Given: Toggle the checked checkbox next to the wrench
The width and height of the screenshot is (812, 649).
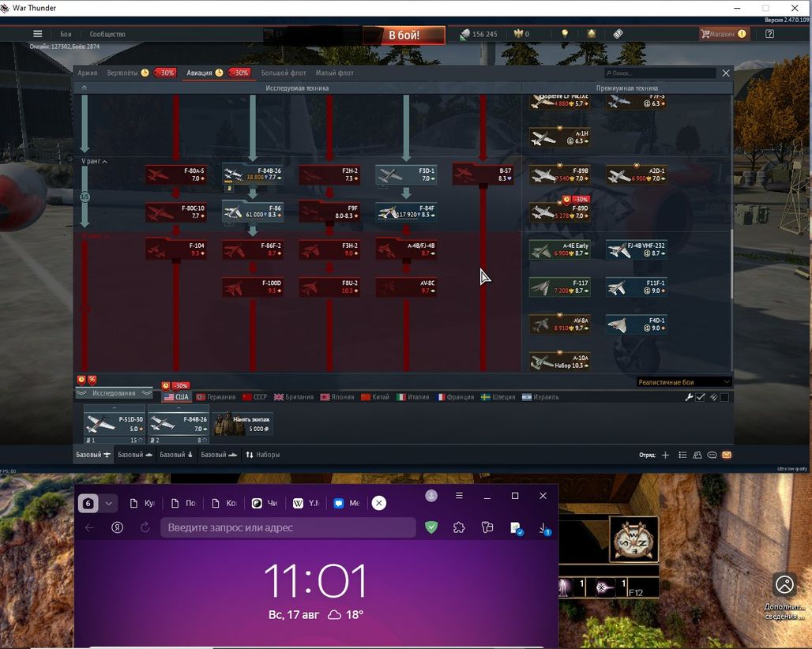Looking at the screenshot, I should click(701, 397).
